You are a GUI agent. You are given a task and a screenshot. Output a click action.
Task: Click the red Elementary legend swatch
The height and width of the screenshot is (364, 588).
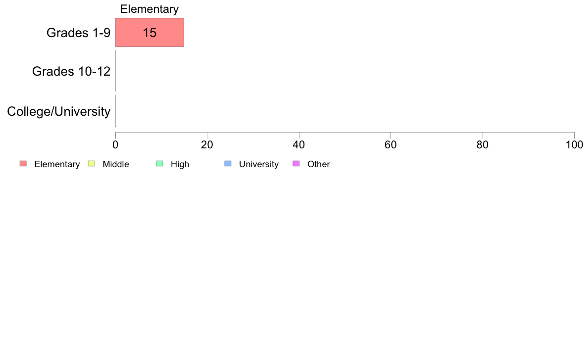pyautogui.click(x=23, y=163)
